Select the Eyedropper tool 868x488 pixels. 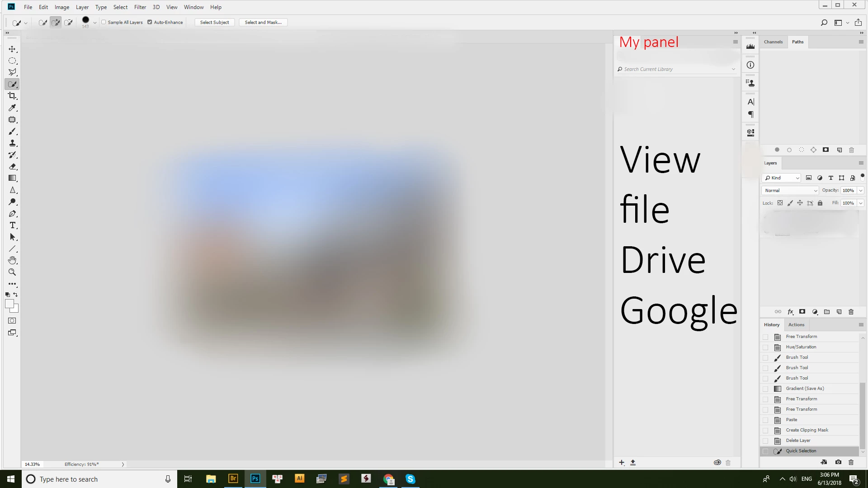click(x=12, y=108)
